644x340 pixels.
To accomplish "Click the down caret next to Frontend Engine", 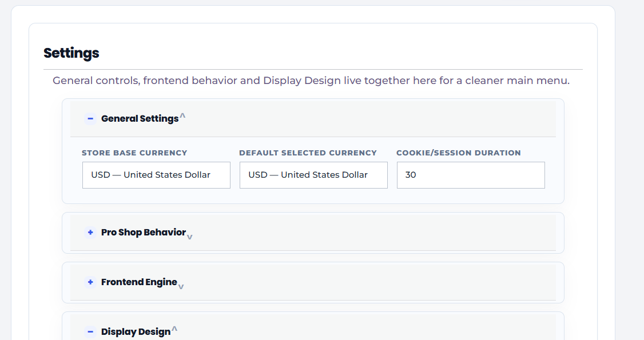I will 181,286.
